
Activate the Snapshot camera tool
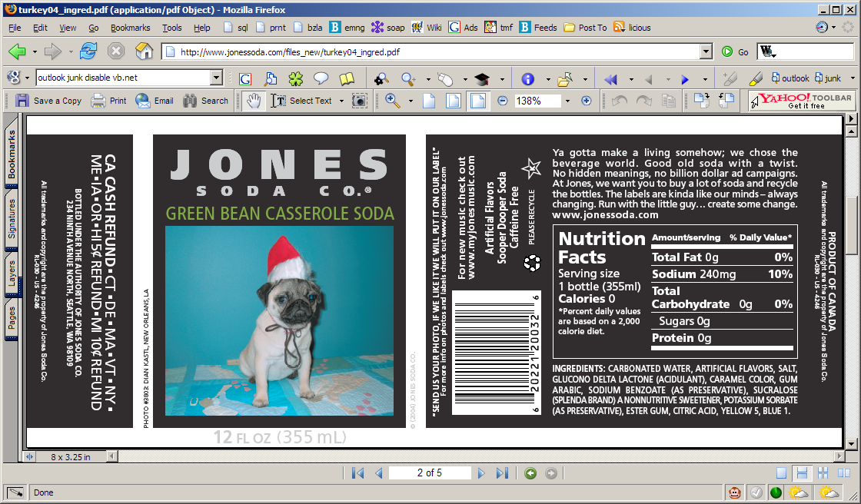(359, 101)
